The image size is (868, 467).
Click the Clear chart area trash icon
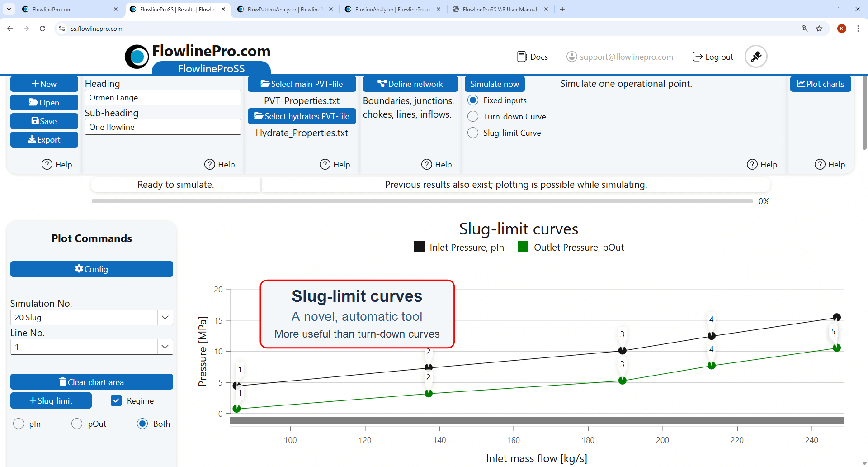point(63,381)
